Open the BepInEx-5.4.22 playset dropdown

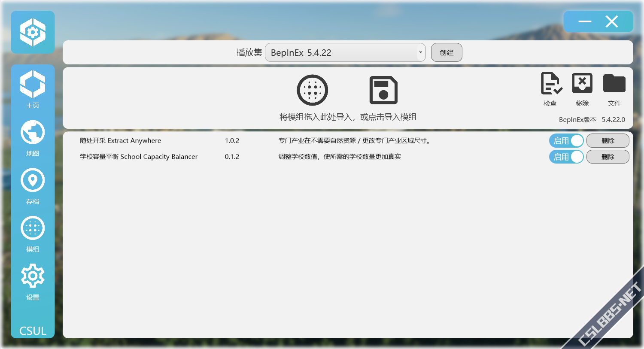coord(345,52)
